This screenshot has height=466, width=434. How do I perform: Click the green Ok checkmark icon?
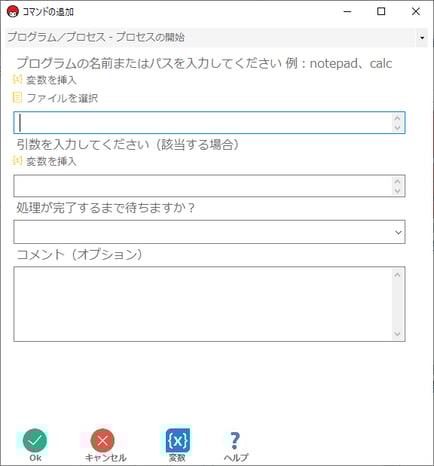click(35, 440)
